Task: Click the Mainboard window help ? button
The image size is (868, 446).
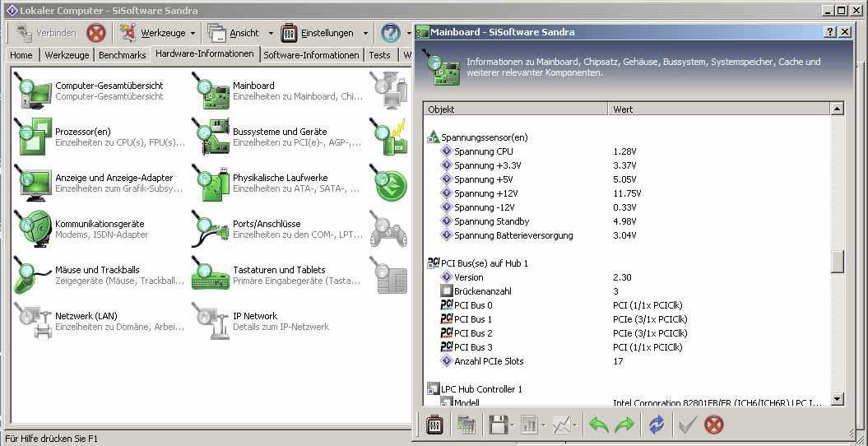Action: pyautogui.click(x=830, y=32)
